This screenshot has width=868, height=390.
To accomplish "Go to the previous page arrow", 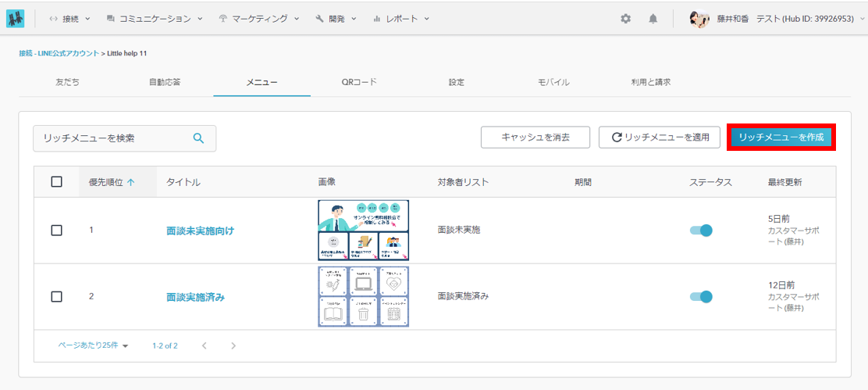I will click(x=205, y=345).
